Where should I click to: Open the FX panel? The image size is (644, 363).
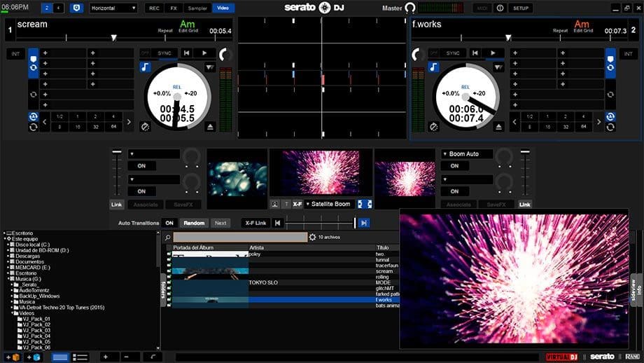(x=174, y=8)
